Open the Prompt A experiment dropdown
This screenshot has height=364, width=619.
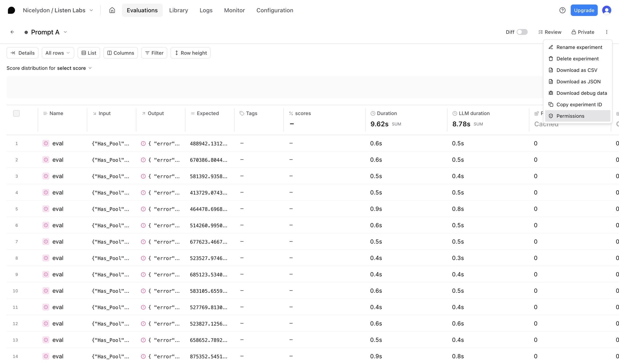[65, 32]
